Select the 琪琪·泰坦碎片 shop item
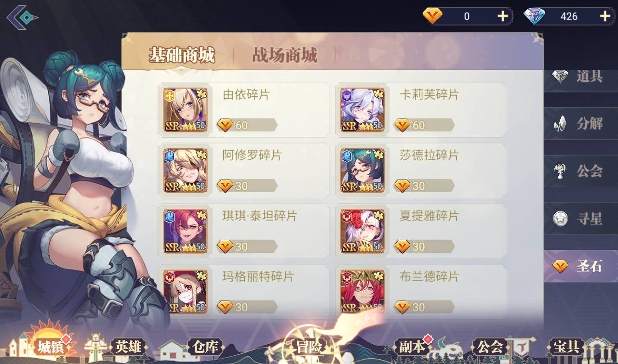Image resolution: width=618 pixels, height=364 pixels. click(244, 231)
